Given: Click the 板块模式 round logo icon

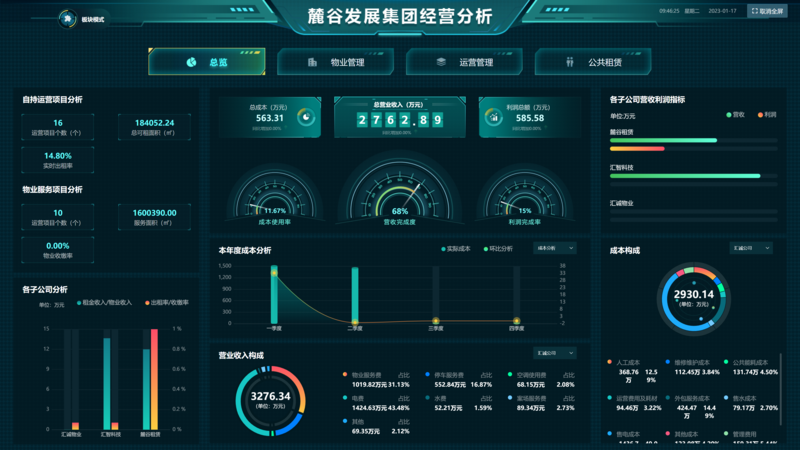Looking at the screenshot, I should pyautogui.click(x=67, y=19).
